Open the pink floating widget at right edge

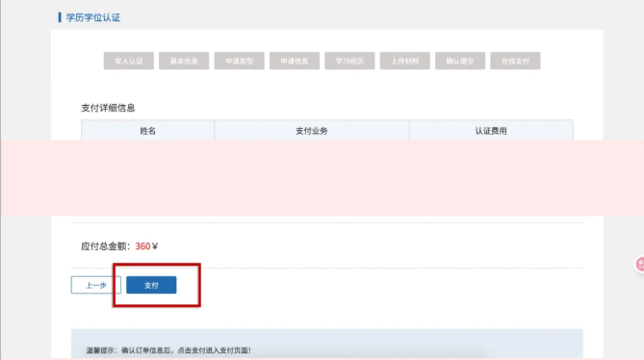point(639,264)
